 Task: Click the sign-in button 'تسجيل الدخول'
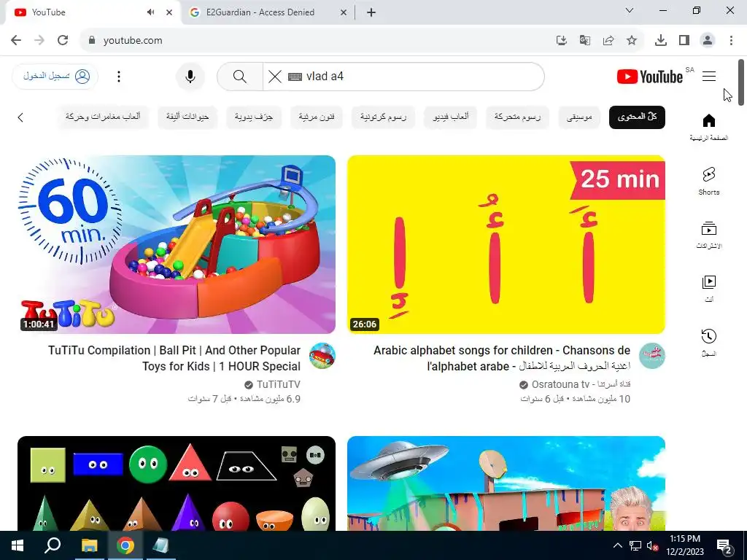(x=55, y=76)
